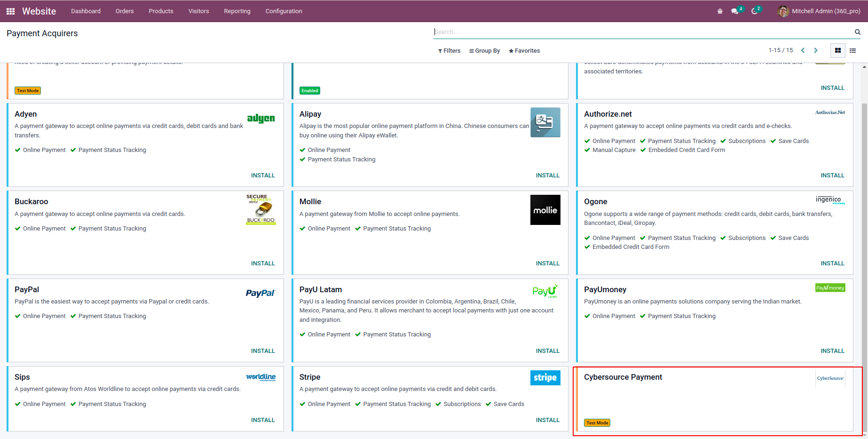
Task: Focus the Search input field
Action: point(643,32)
